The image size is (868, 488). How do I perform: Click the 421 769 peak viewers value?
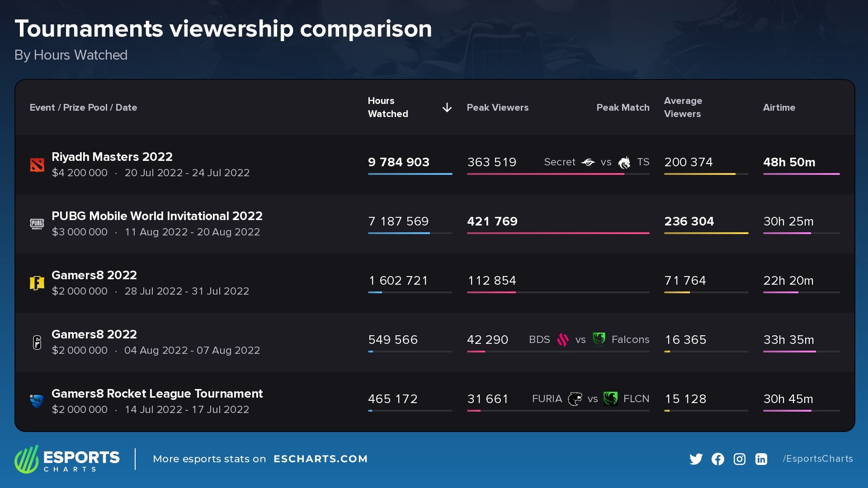click(x=492, y=221)
